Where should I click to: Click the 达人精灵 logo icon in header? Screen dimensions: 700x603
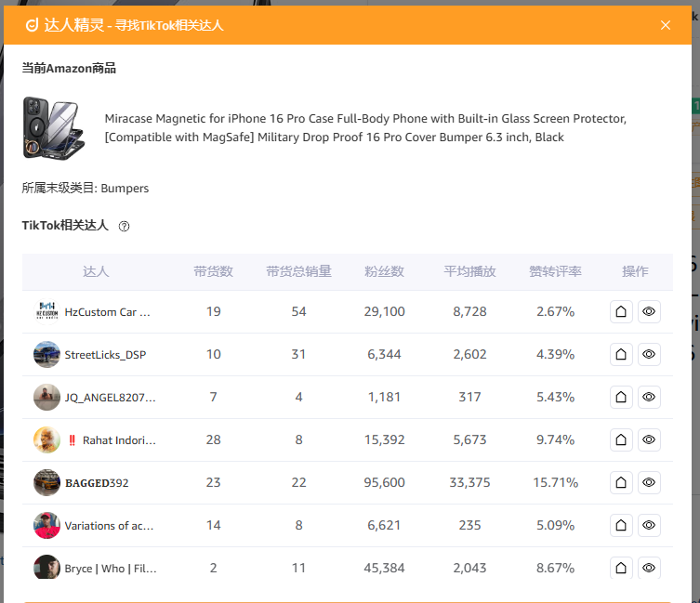tap(32, 25)
